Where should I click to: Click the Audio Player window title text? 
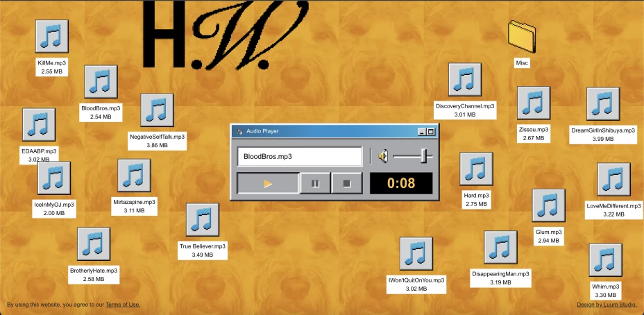click(x=262, y=131)
